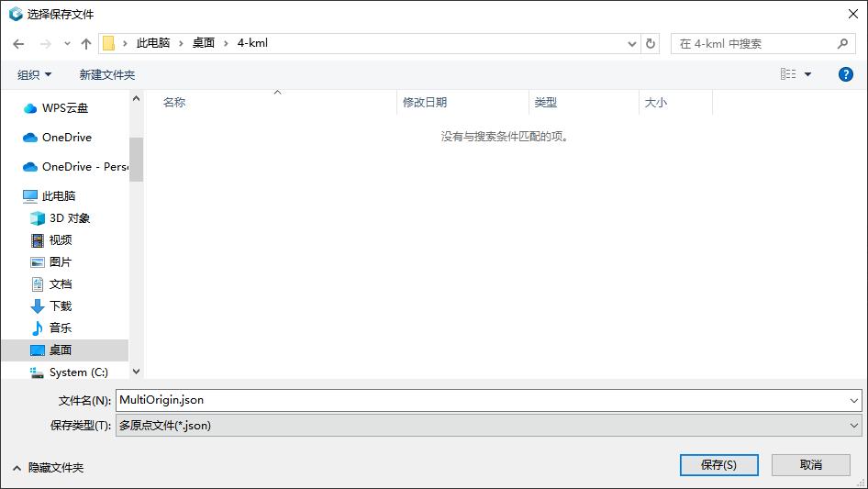The width and height of the screenshot is (868, 489).
Task: Open the 保存类型 combo box
Action: click(x=488, y=426)
